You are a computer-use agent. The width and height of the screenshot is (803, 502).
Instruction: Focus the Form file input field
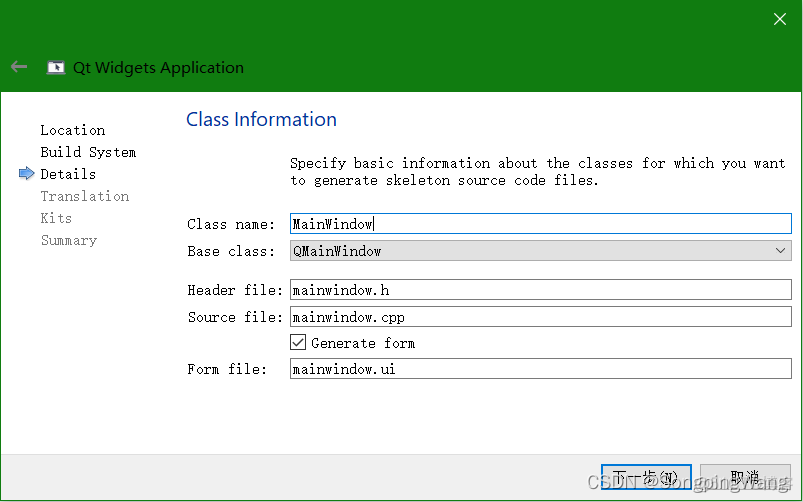(540, 369)
